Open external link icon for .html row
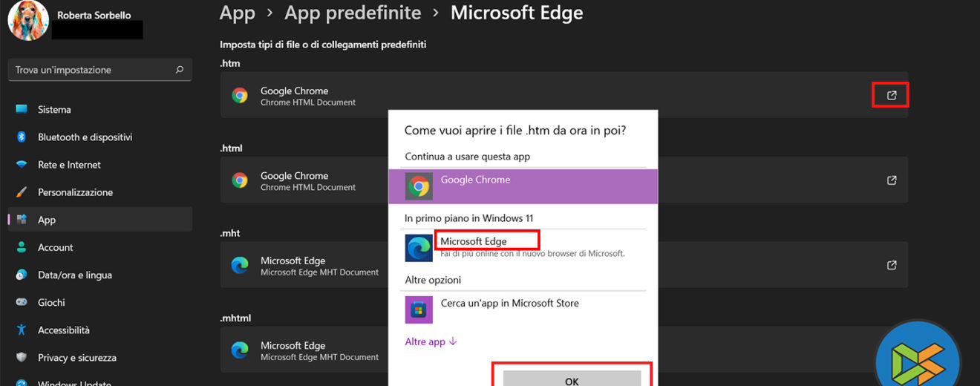 click(x=892, y=180)
